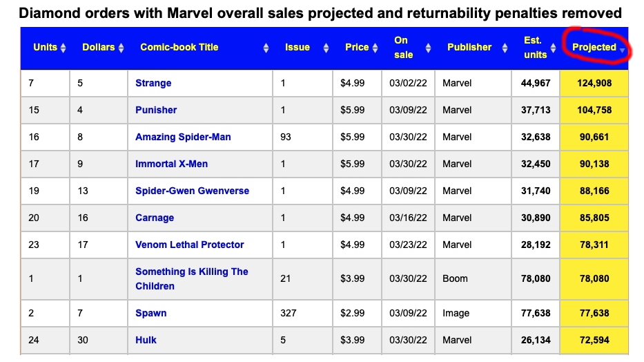Click sort arrows beside Dollars header
The width and height of the screenshot is (644, 362).
(x=121, y=48)
